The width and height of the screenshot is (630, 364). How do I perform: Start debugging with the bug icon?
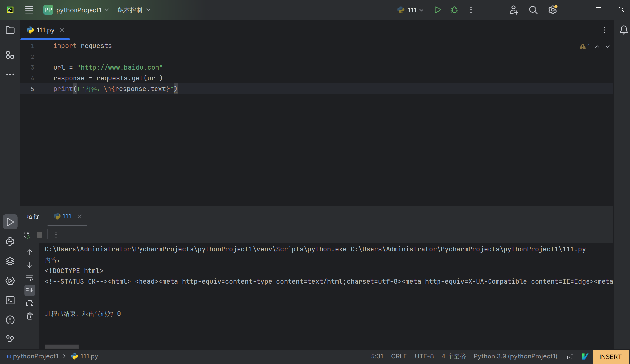coord(454,10)
